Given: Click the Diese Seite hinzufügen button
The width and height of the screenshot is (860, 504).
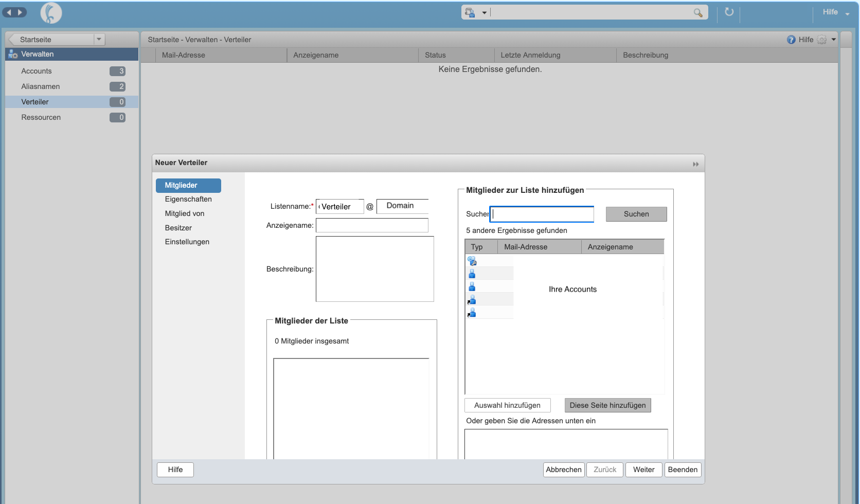Looking at the screenshot, I should click(x=607, y=405).
